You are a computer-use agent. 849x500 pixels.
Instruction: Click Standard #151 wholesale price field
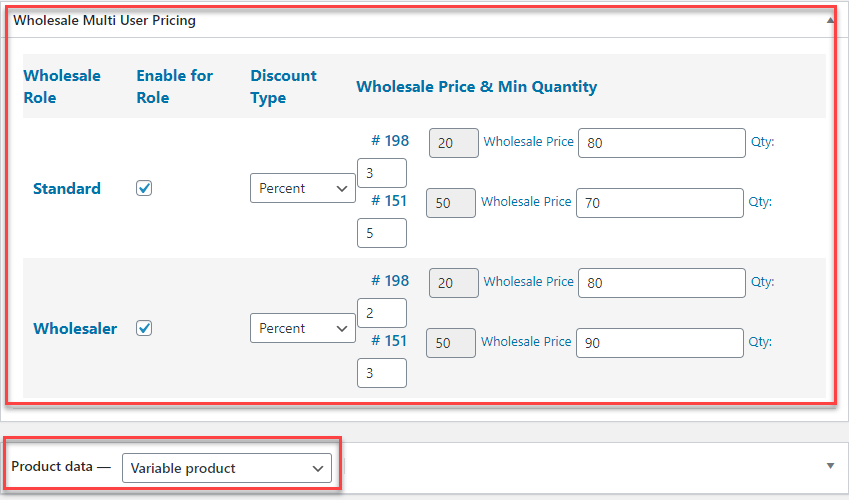click(x=660, y=203)
